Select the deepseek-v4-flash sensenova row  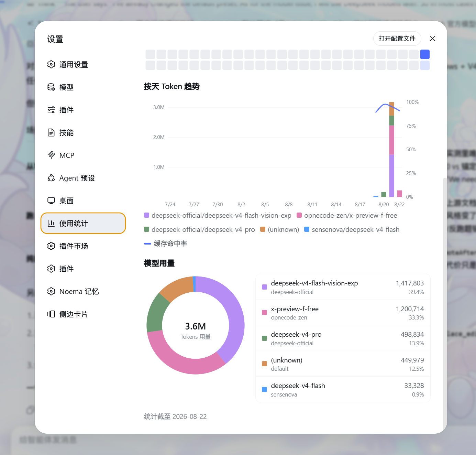(x=343, y=389)
